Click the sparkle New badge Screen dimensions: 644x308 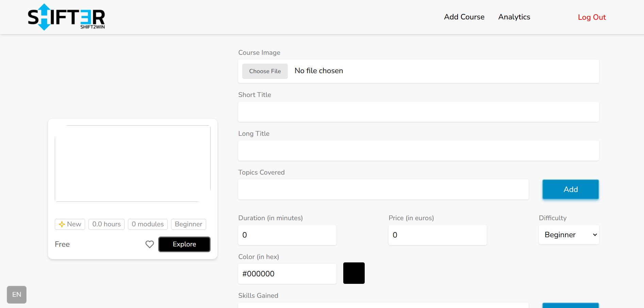[70, 224]
